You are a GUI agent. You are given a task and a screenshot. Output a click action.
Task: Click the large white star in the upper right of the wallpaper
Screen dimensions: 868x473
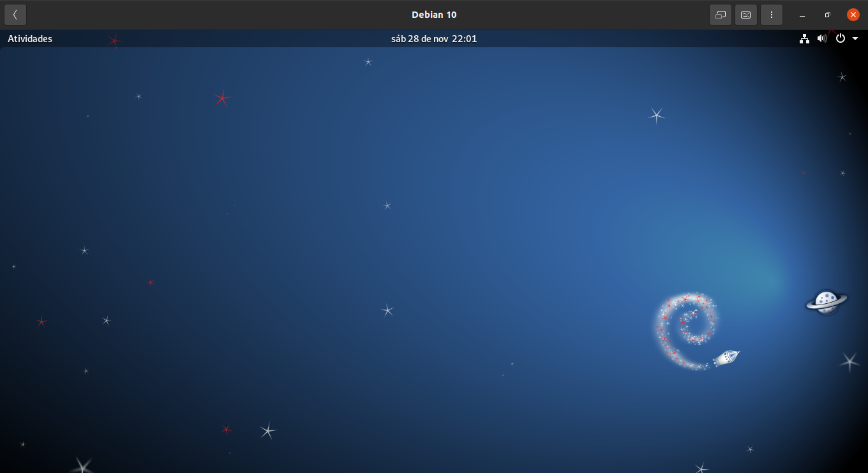[656, 116]
